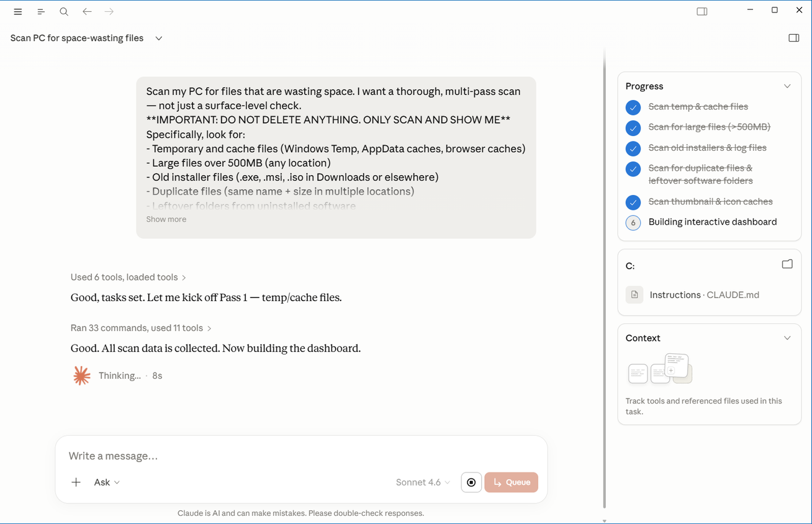Open the conversation title dropdown chevron
812x524 pixels.
click(x=159, y=38)
